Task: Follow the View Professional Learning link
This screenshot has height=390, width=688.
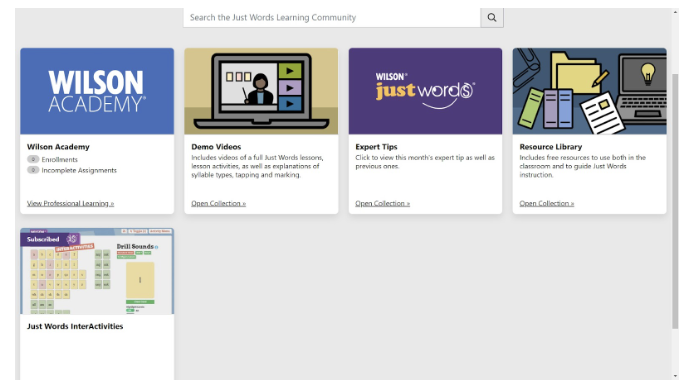Action: pos(70,204)
